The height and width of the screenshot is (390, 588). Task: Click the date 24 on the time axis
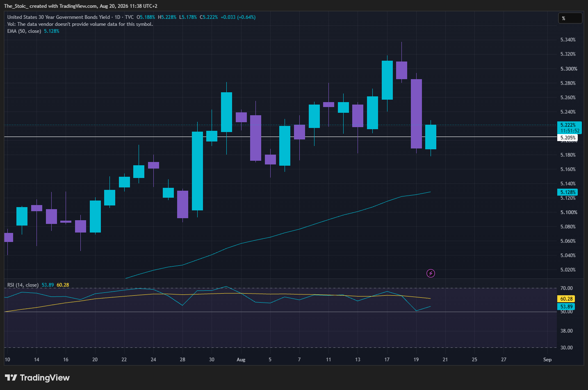[x=153, y=360]
